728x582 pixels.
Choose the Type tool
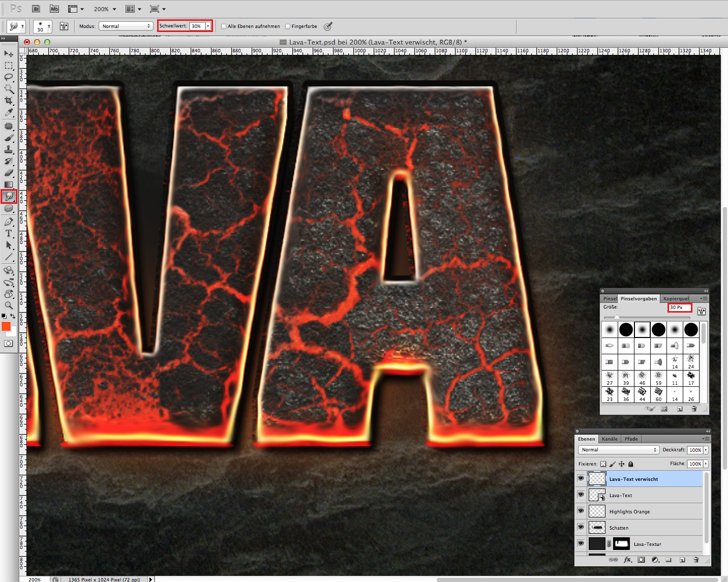click(x=9, y=233)
